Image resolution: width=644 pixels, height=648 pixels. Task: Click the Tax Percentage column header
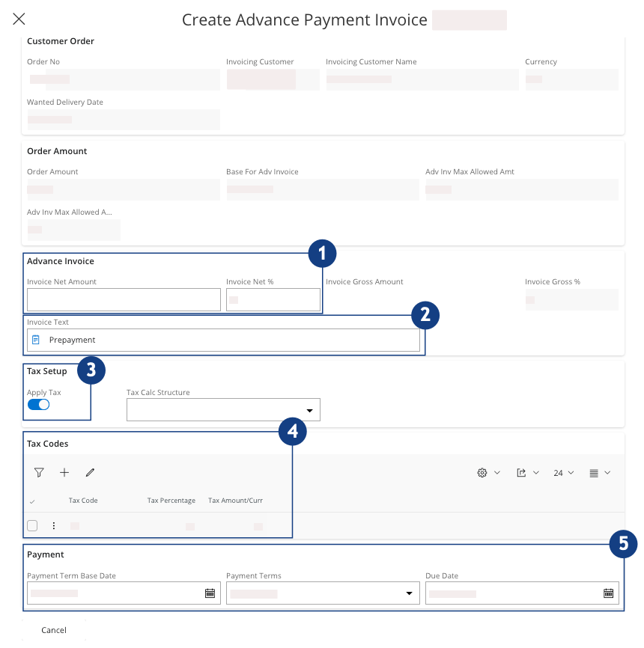[x=171, y=501]
